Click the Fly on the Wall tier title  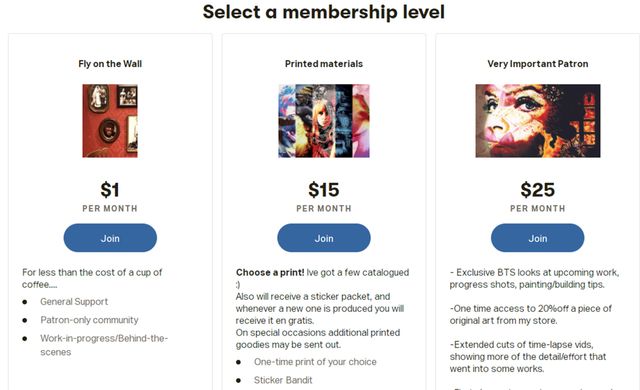(110, 64)
